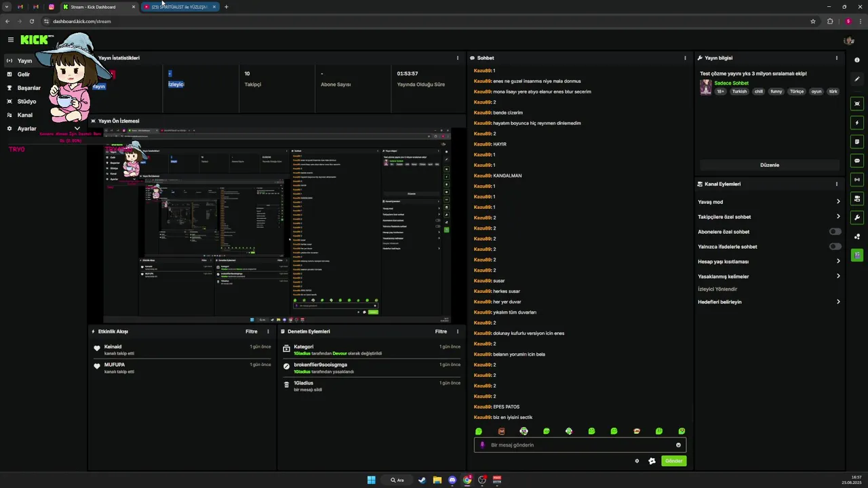Open Discord from the taskbar
This screenshot has width=868, height=488.
(452, 480)
